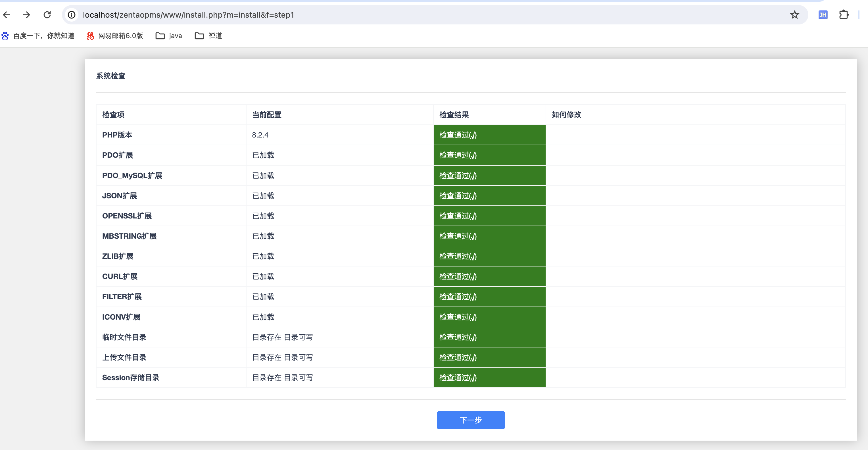The height and width of the screenshot is (450, 868).
Task: Open the 网易邮箱6.0版 bookmark
Action: click(x=115, y=36)
